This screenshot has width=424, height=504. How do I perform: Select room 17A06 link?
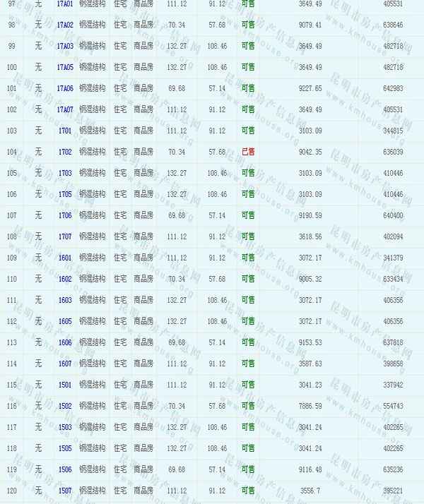click(65, 89)
